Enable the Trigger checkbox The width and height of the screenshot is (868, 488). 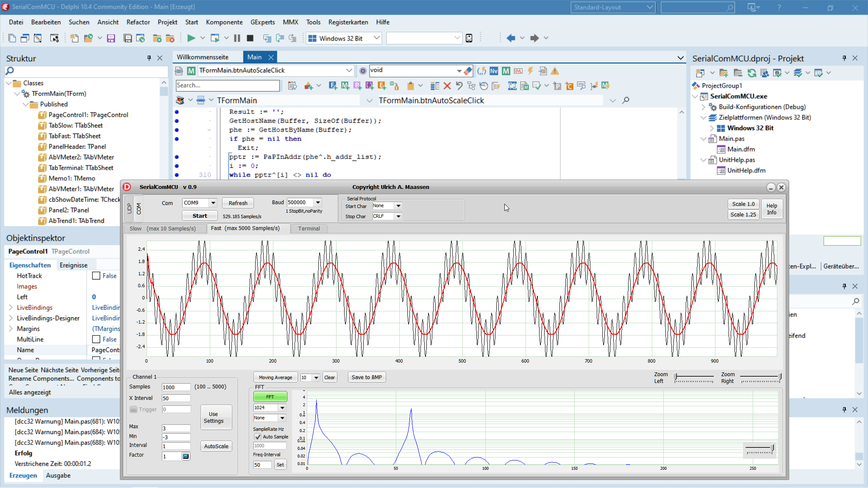click(134, 410)
